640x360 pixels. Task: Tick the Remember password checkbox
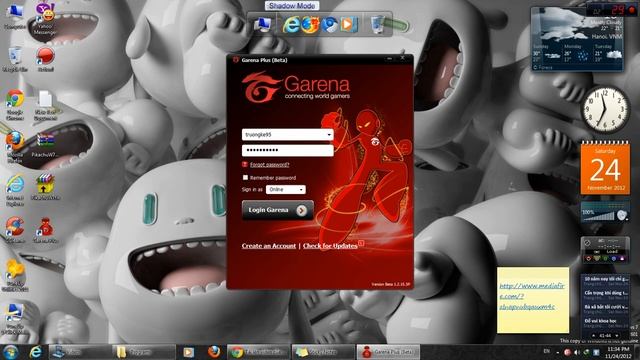point(245,178)
